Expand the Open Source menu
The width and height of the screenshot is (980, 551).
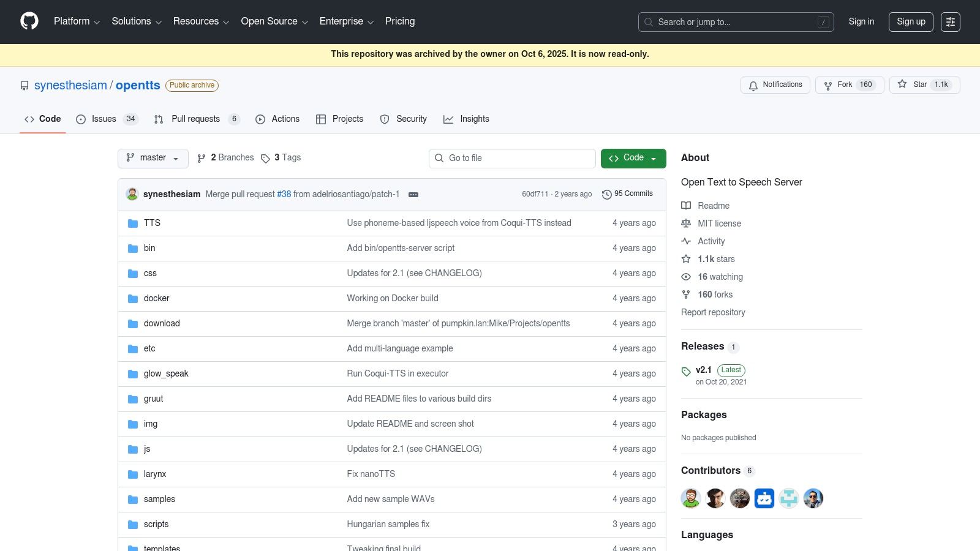click(274, 21)
